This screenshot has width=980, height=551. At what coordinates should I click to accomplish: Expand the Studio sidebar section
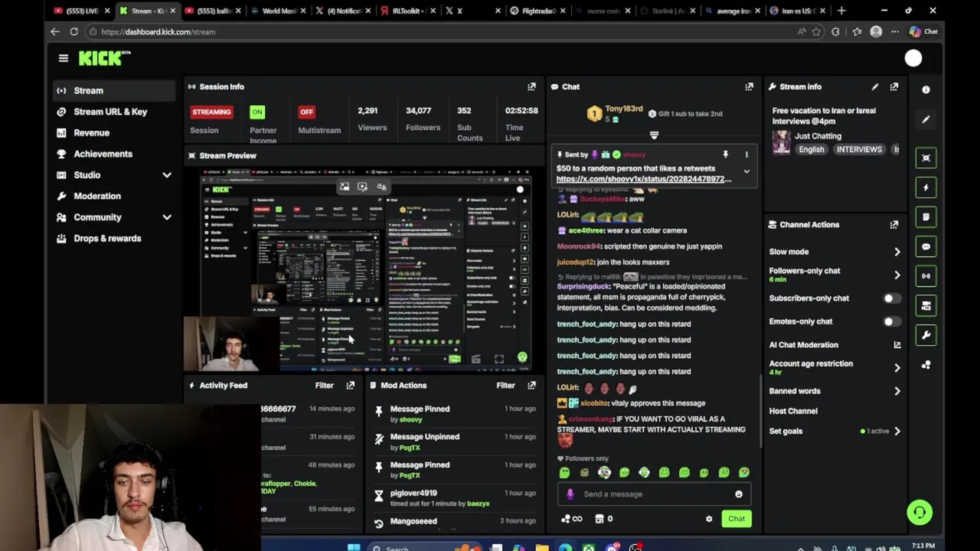(x=167, y=175)
